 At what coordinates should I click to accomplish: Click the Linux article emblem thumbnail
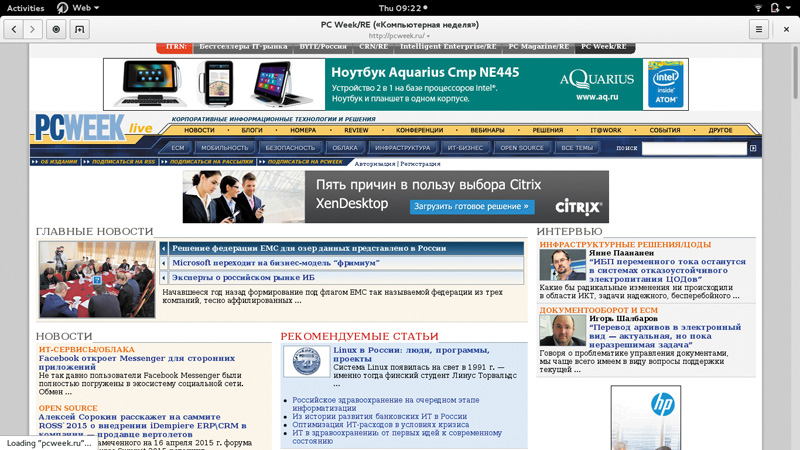pyautogui.click(x=307, y=361)
